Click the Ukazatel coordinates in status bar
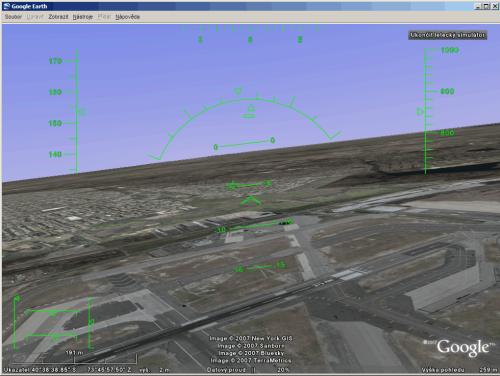Screen dimensions: 500x376 click(x=67, y=370)
